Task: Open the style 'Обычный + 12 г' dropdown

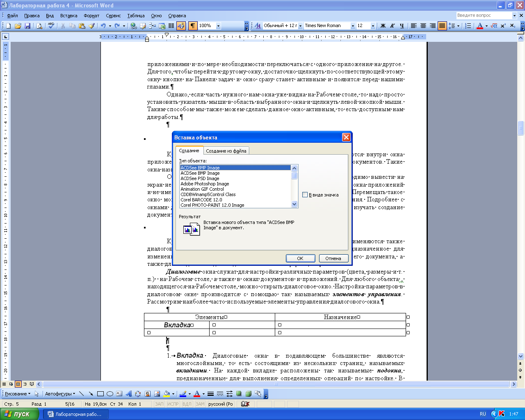Action: click(x=301, y=26)
